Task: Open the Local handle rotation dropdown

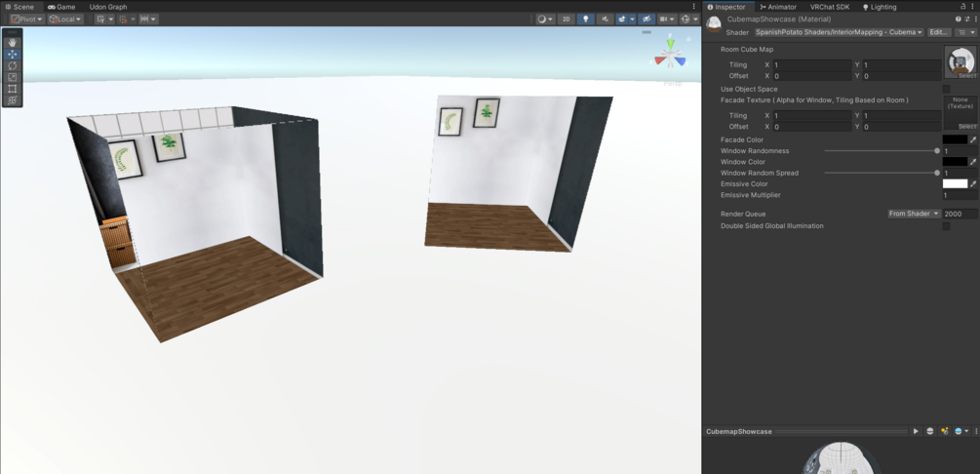Action: pyautogui.click(x=65, y=20)
